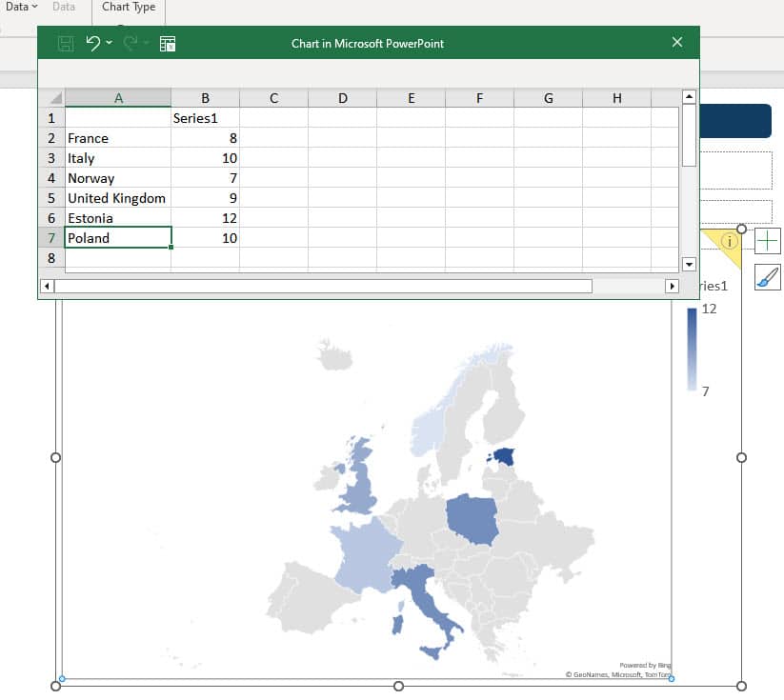Click the GeoNames attribution link
This screenshot has height=700, width=784.
617,675
